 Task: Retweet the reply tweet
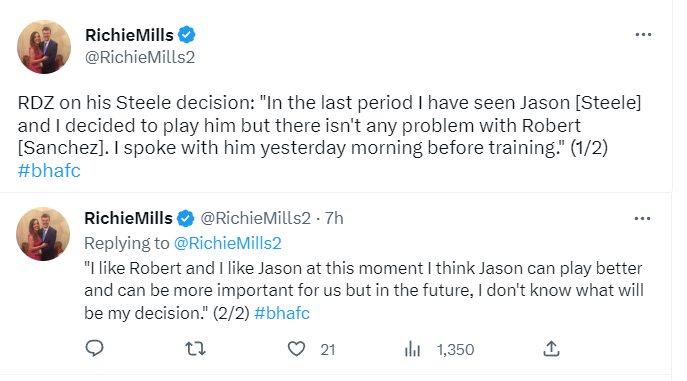(x=195, y=349)
